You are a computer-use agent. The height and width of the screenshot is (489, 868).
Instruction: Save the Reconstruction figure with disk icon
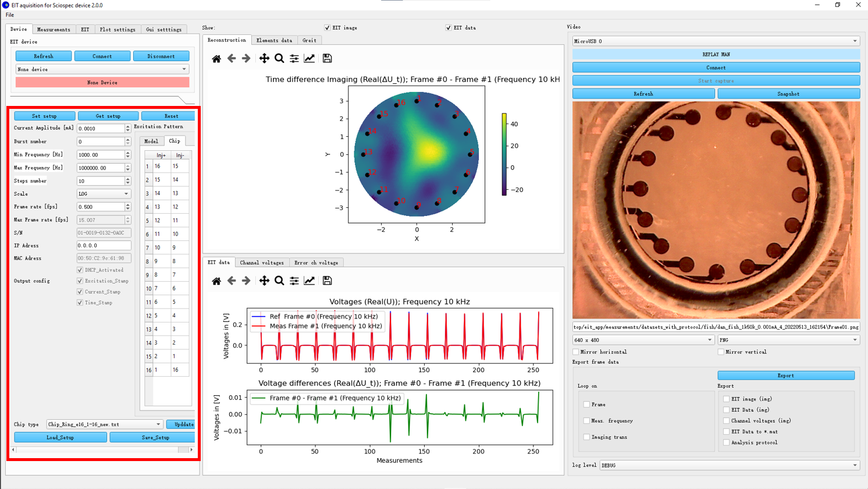(328, 58)
